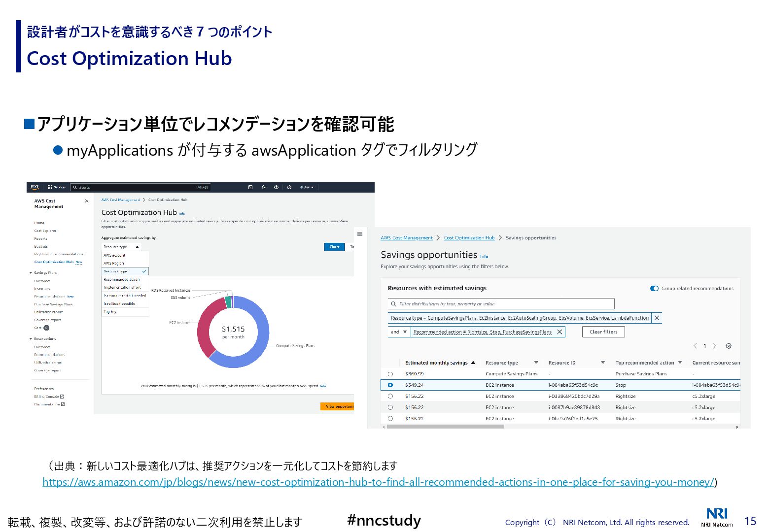Image resolution: width=769 pixels, height=532 pixels.
Task: Open the help question mark icon
Action: point(276,187)
